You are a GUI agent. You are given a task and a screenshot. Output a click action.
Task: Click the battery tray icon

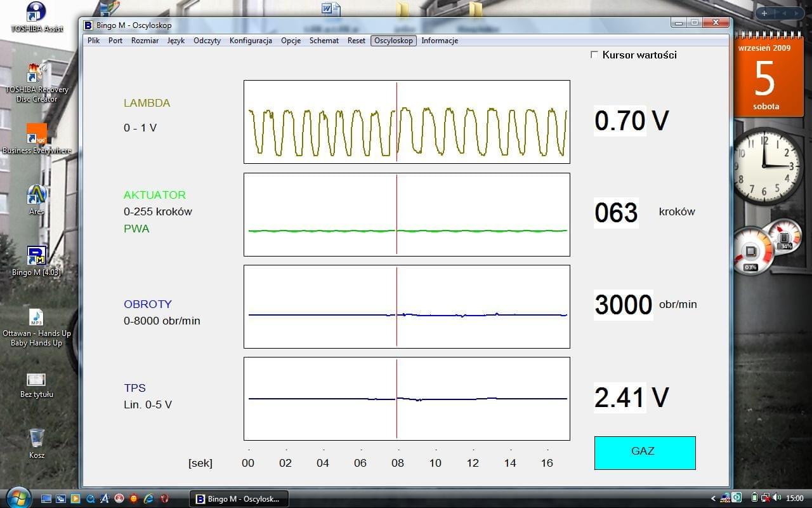(x=755, y=498)
